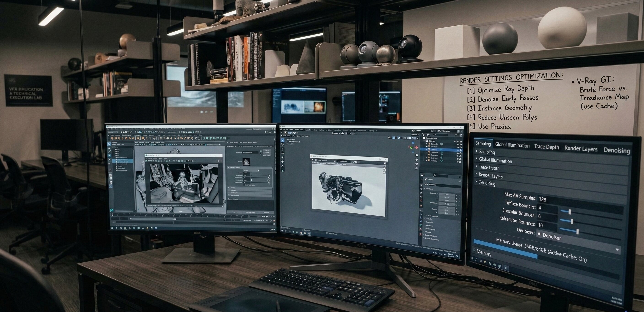Viewport: 644px width, 312px height.
Task: Select the Move tool in Blender's left toolbar
Action: point(282,149)
